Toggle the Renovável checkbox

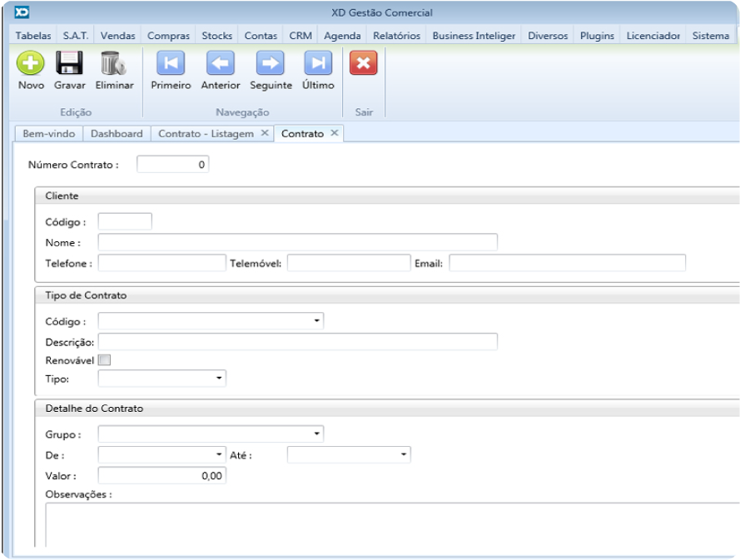104,360
